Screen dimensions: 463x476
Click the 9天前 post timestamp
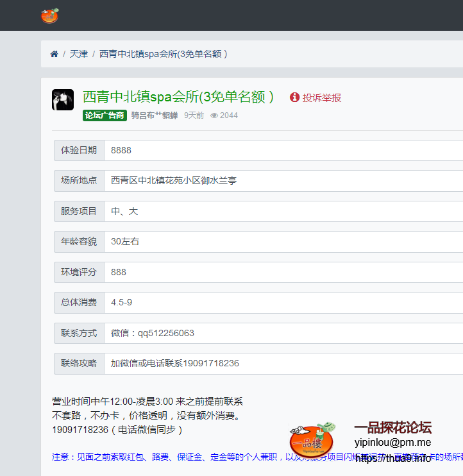(194, 115)
